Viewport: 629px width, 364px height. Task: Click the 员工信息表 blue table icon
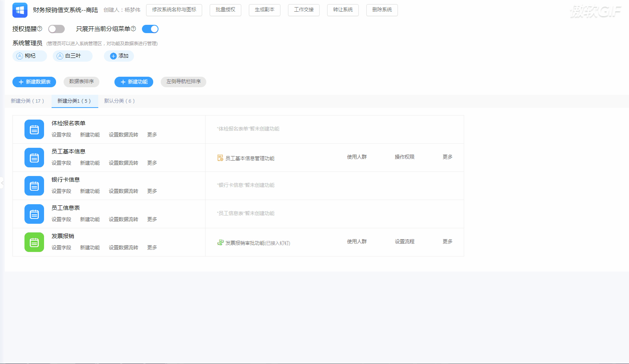[x=34, y=214]
